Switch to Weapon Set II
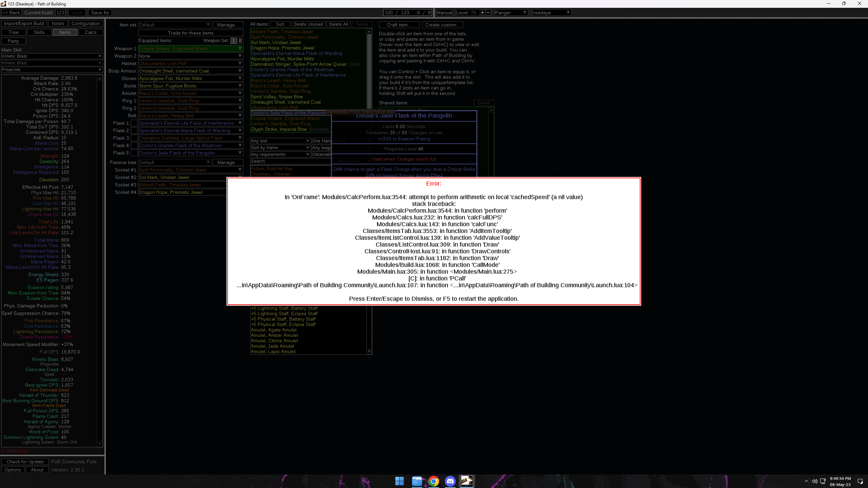Viewport: 868px width, 488px height. [240, 40]
